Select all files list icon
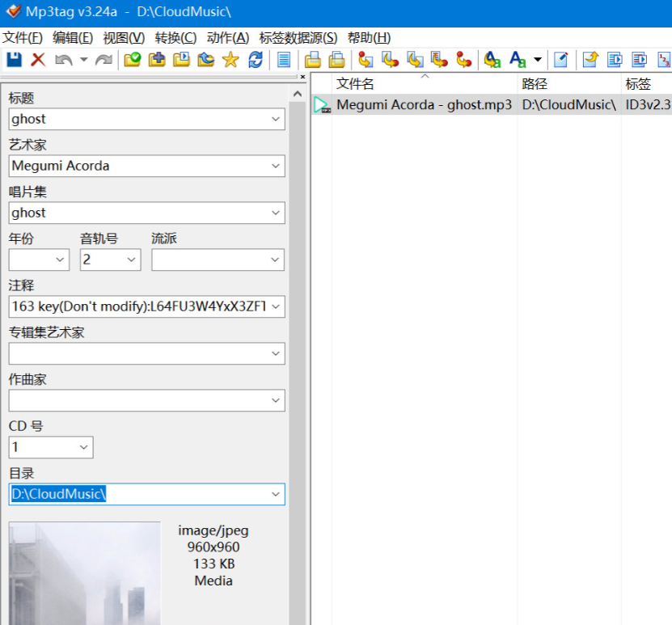This screenshot has width=672, height=625. 284,60
